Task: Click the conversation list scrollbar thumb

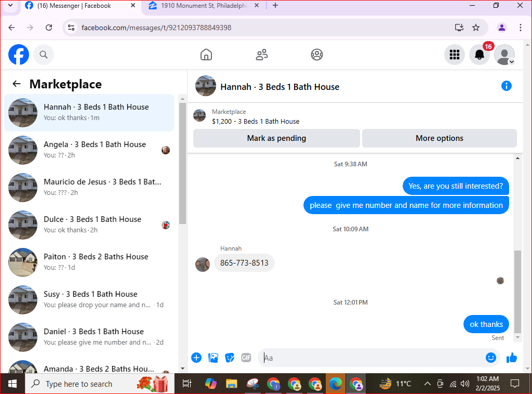Action: point(182,163)
